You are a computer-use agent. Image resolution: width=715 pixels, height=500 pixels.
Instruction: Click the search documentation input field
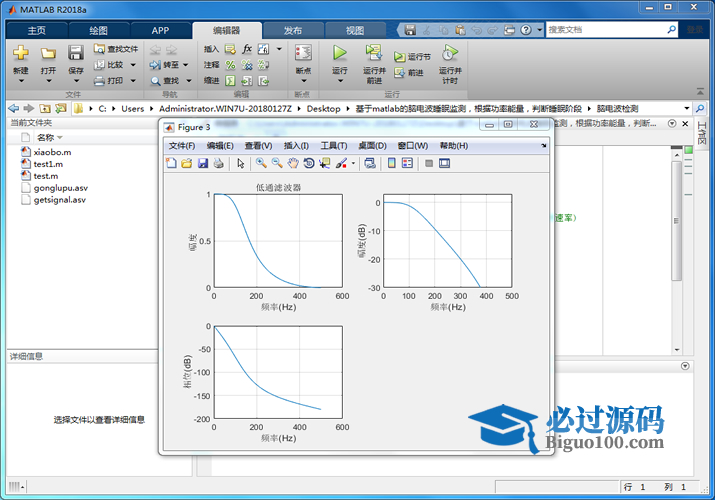[x=606, y=30]
